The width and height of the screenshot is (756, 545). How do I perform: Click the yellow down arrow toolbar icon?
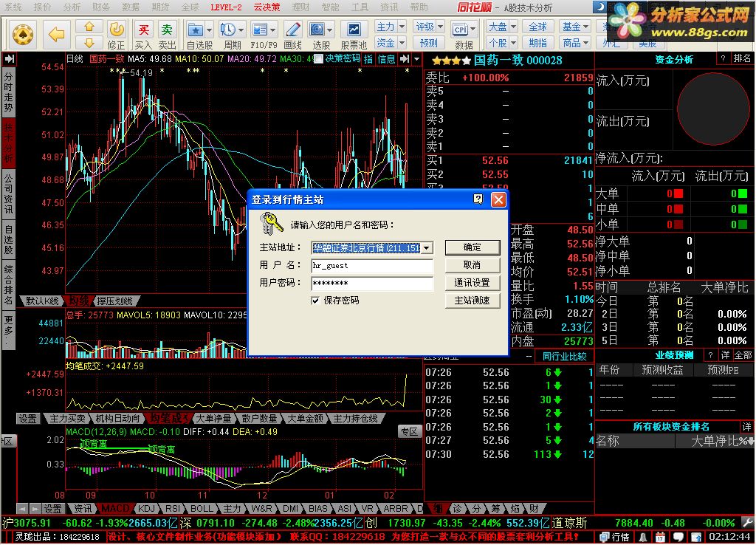pos(89,42)
